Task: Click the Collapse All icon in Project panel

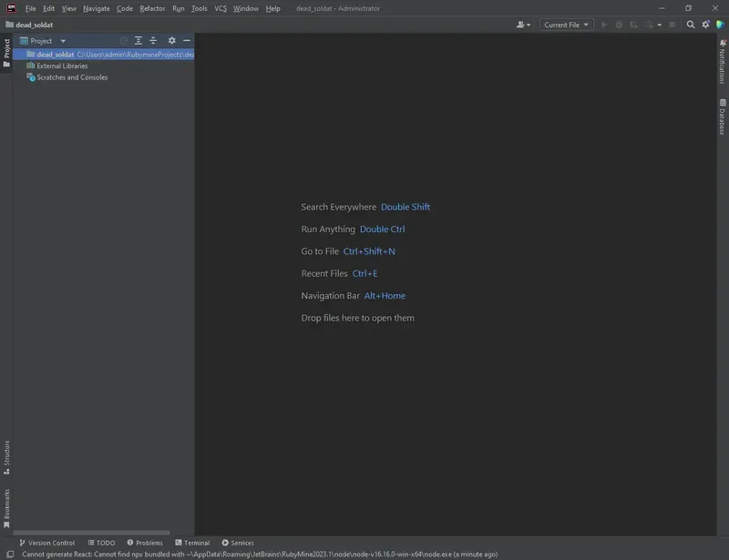Action: (x=152, y=40)
